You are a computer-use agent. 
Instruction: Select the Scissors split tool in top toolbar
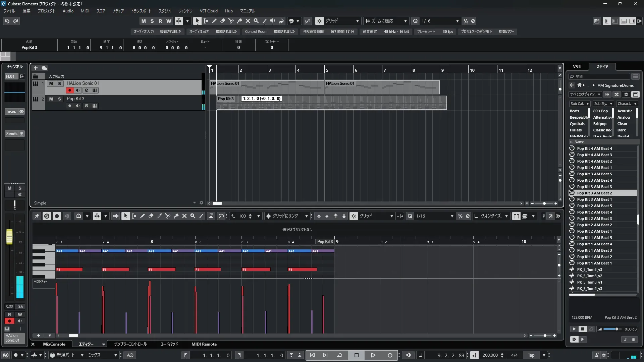point(231,21)
